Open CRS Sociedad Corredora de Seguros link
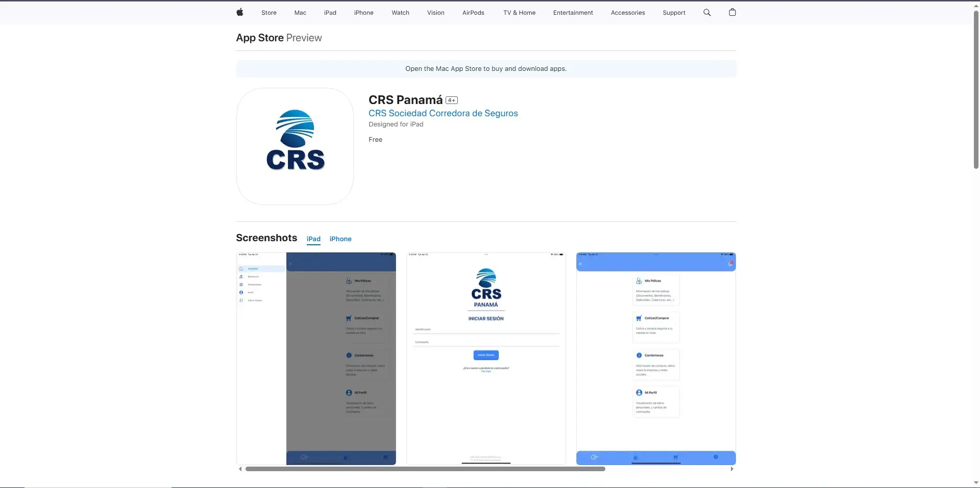This screenshot has width=980, height=488. (443, 113)
